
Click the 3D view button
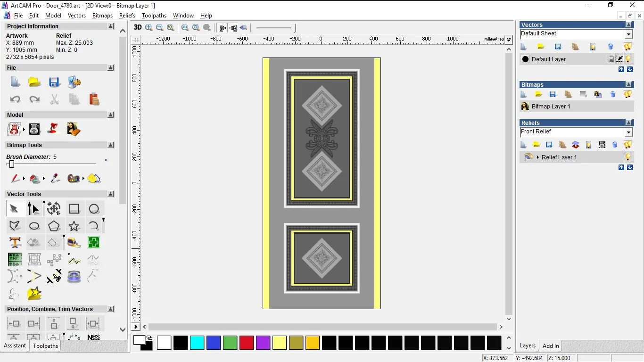(138, 27)
